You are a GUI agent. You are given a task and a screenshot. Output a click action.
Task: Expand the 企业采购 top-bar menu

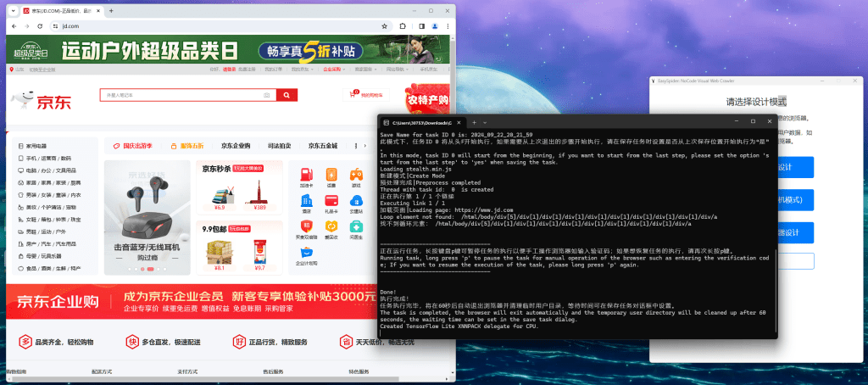[x=334, y=70]
